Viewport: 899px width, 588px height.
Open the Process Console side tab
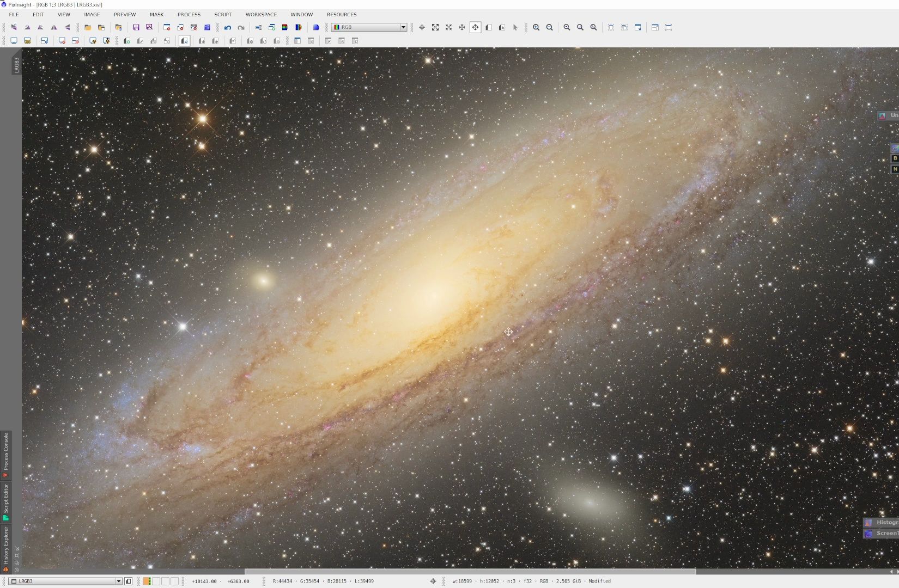5,455
